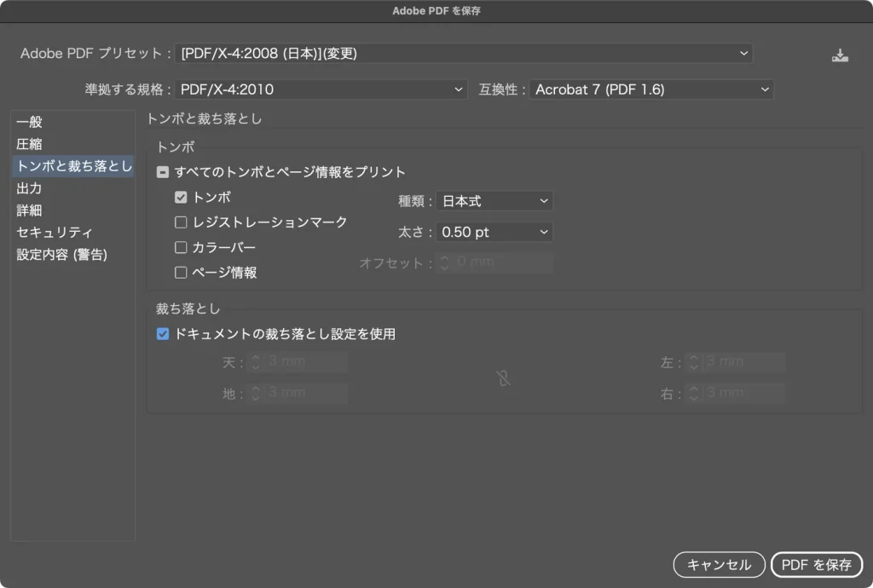
Task: Enable the カラーバー checkbox
Action: [181, 247]
